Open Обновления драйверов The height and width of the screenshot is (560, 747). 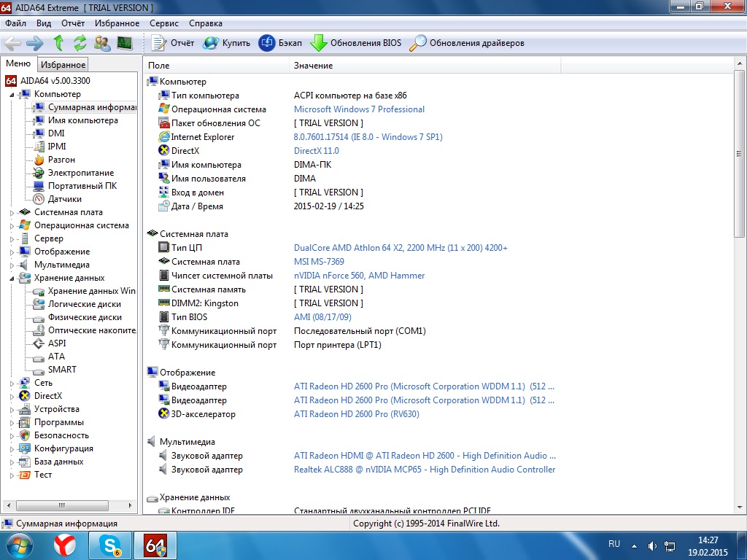467,43
